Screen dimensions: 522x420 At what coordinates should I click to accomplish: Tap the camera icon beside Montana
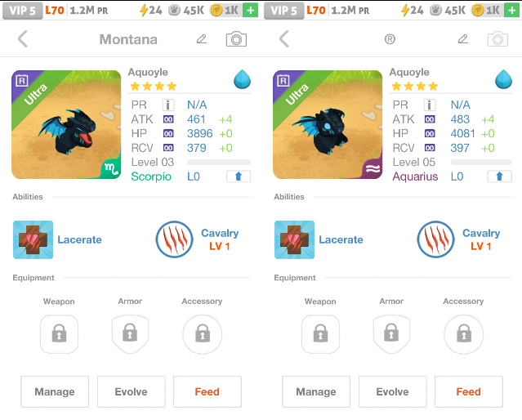tap(236, 39)
